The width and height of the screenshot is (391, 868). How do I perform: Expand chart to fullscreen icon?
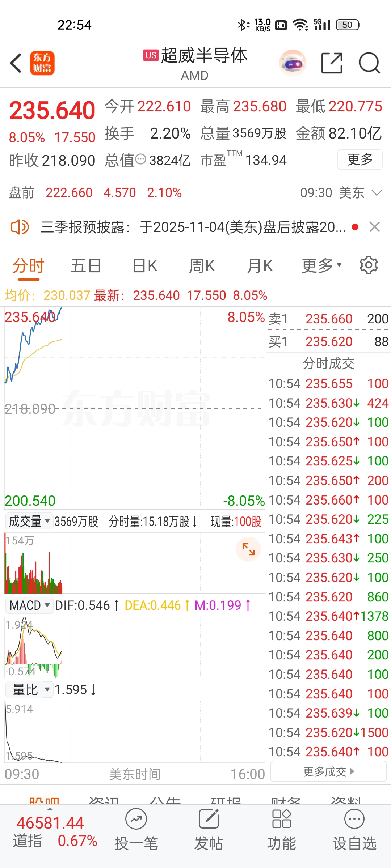tap(248, 549)
